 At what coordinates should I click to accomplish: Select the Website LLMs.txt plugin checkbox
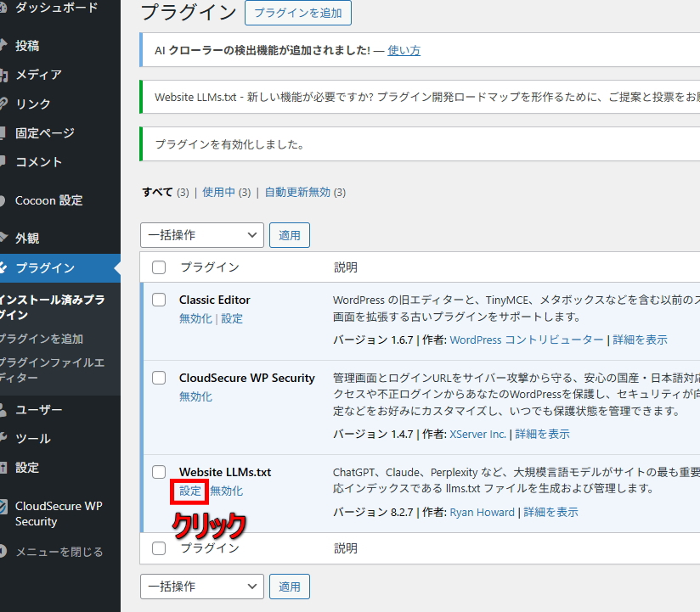159,472
